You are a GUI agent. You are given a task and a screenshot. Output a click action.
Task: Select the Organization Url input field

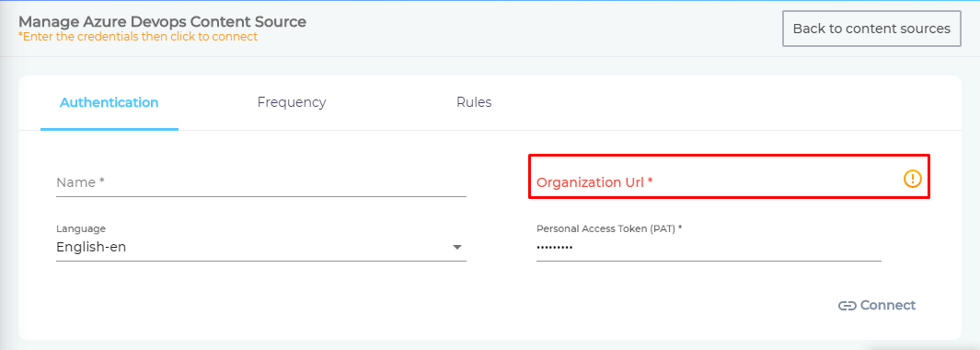point(719,182)
